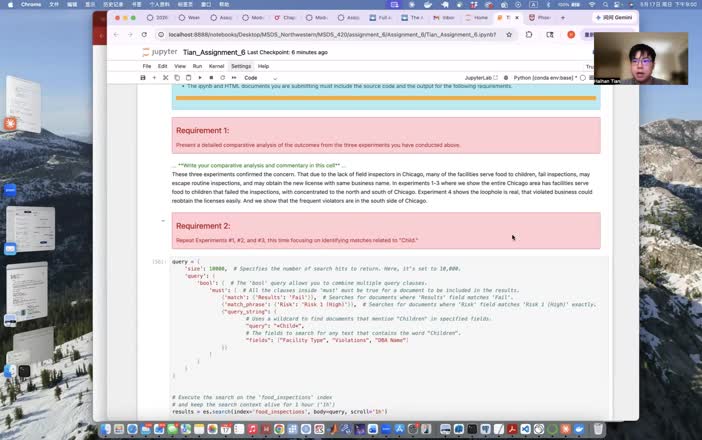
Task: Click the localhost address bar
Action: pos(332,34)
